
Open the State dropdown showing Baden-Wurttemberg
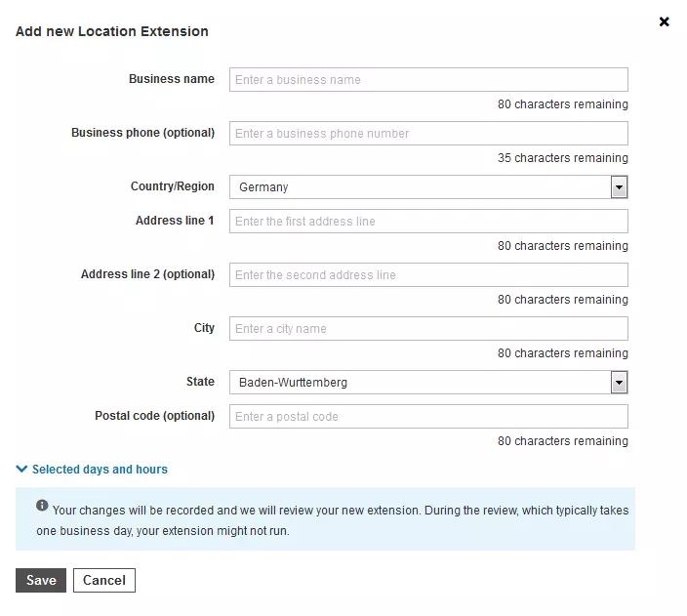(x=427, y=383)
